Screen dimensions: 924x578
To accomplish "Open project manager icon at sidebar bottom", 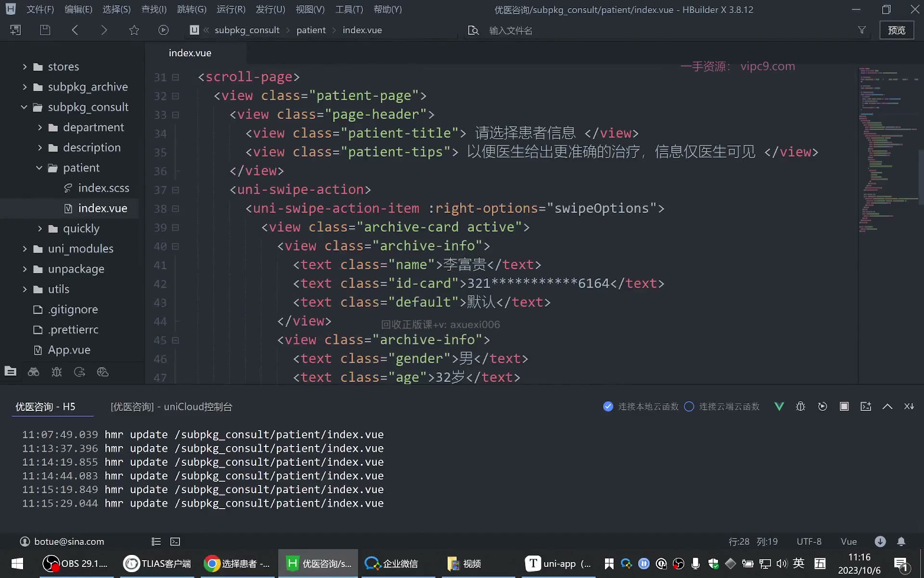I will [10, 371].
